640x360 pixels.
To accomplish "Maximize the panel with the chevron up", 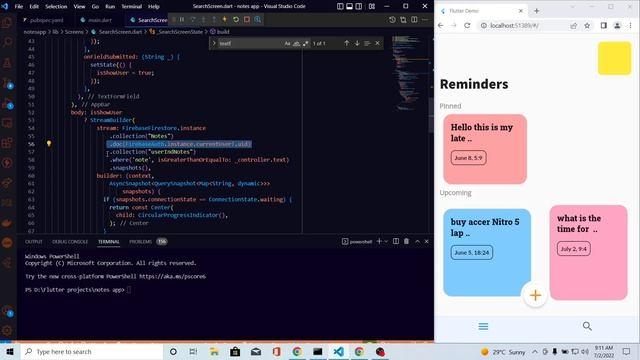I will [418, 241].
